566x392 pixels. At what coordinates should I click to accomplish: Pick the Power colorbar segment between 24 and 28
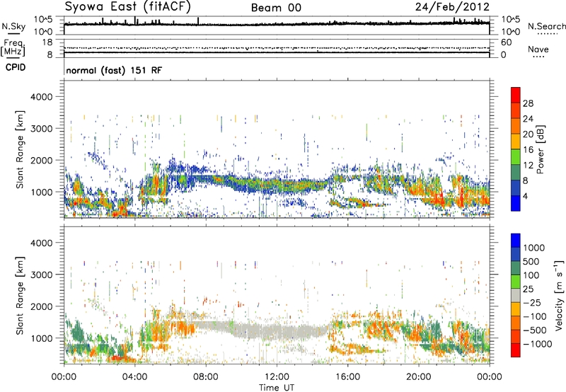(x=516, y=110)
